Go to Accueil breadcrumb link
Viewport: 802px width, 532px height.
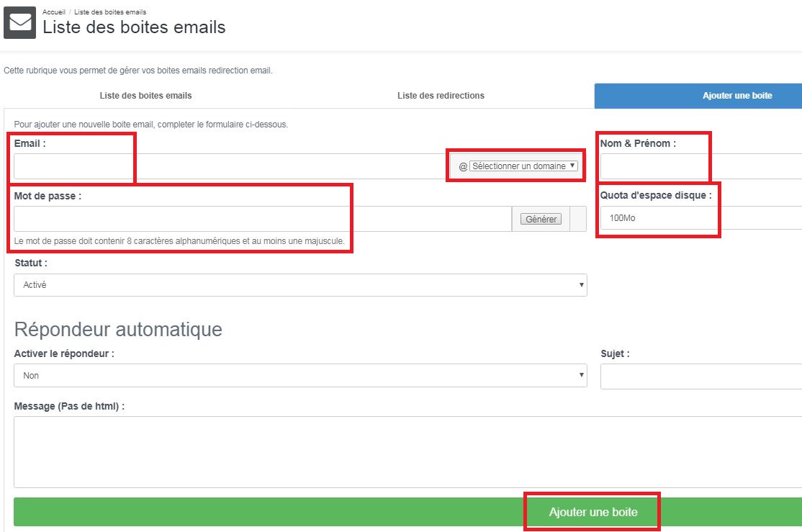point(54,12)
